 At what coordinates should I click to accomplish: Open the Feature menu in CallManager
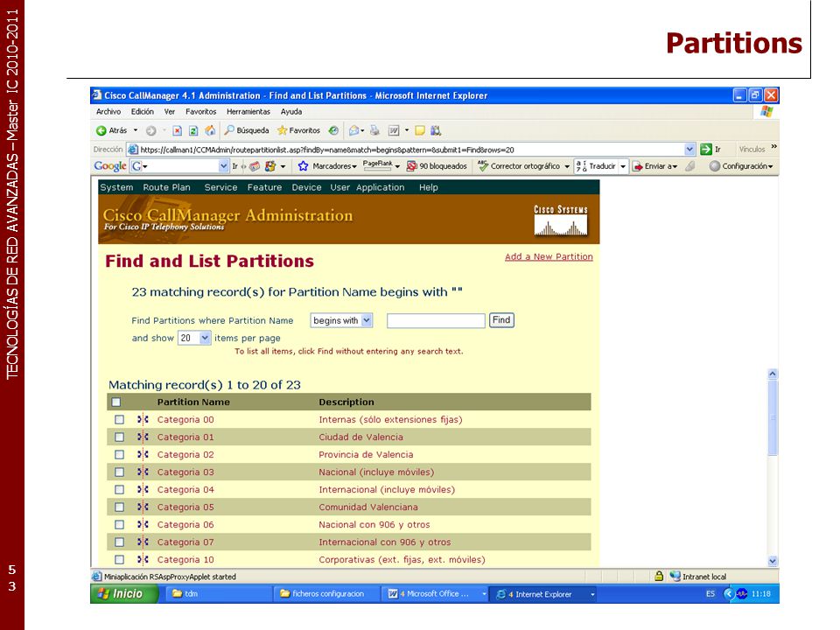(264, 187)
